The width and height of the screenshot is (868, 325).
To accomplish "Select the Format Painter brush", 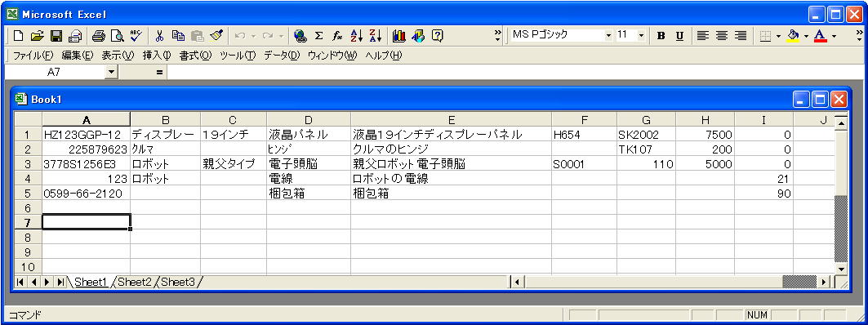I will point(216,36).
